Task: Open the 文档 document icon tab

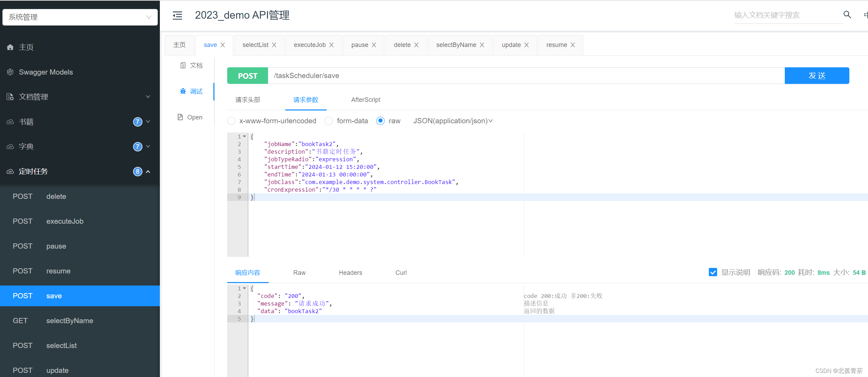Action: click(183, 65)
